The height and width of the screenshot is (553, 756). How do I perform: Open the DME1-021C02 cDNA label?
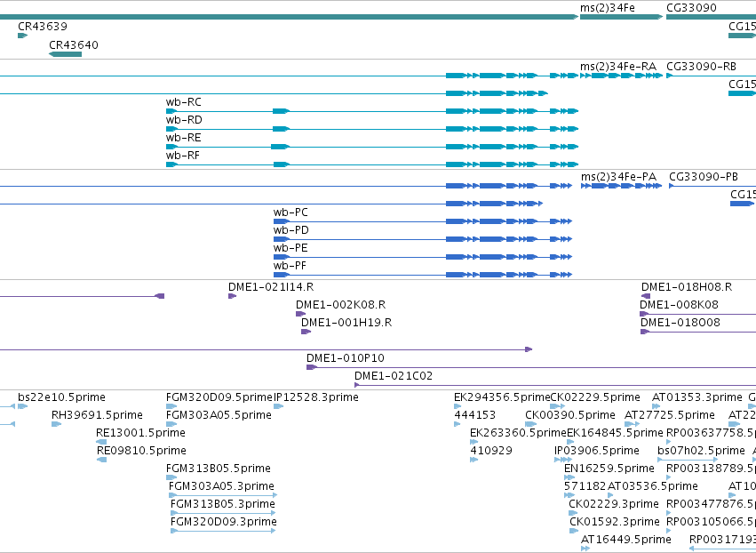pos(394,375)
